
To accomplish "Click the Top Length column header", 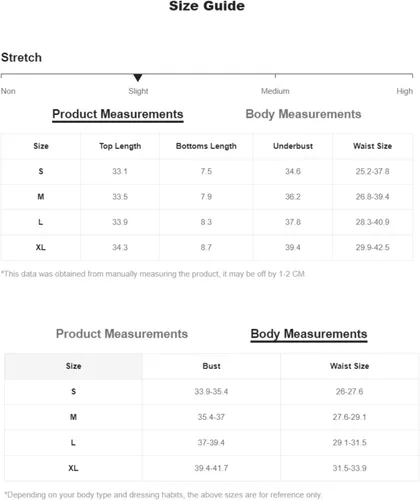I will tap(120, 146).
